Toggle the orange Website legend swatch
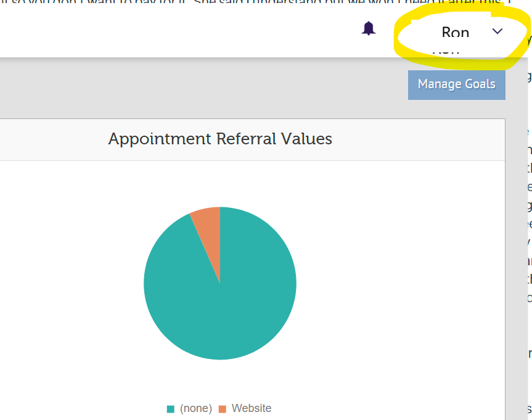532x420 pixels. pos(223,409)
